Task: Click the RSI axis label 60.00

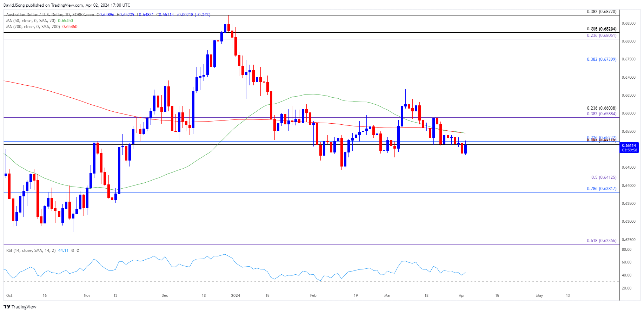Action: tap(626, 262)
